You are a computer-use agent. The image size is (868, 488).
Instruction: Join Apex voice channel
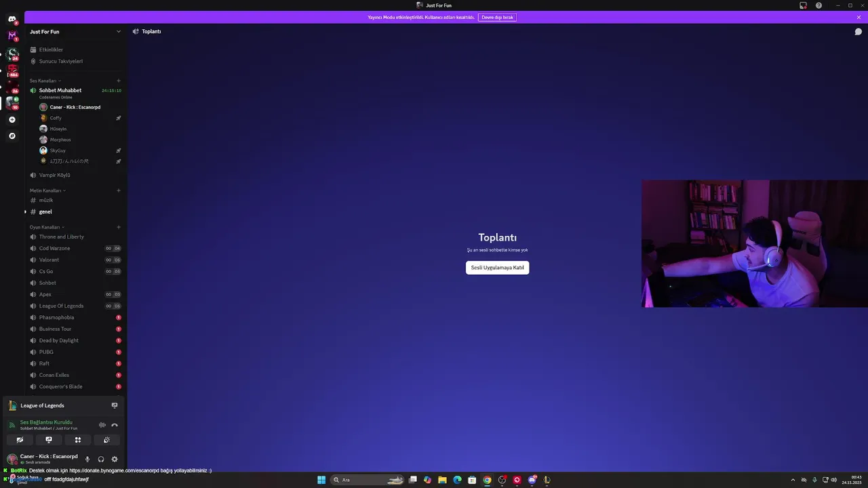coord(75,294)
